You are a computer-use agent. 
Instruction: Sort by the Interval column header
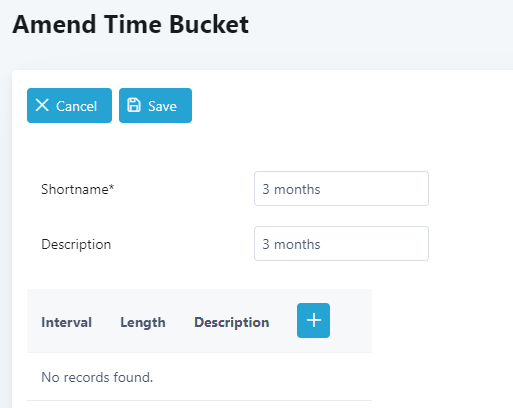coord(67,322)
